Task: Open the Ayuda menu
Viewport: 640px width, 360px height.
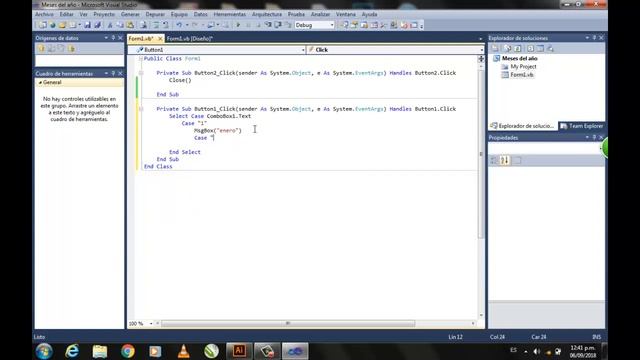Action: point(369,14)
